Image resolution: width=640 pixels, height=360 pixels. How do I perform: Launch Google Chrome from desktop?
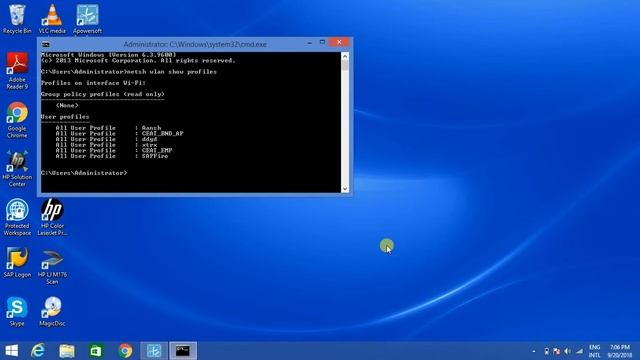tap(17, 120)
